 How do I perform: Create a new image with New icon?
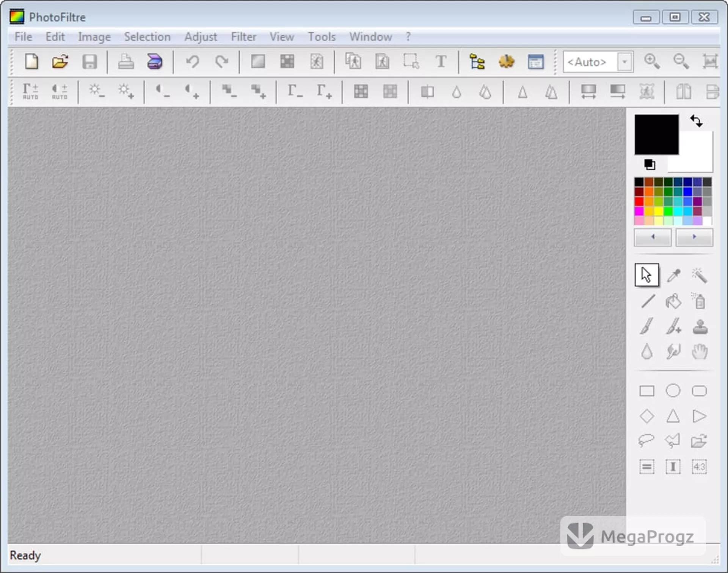pyautogui.click(x=31, y=61)
